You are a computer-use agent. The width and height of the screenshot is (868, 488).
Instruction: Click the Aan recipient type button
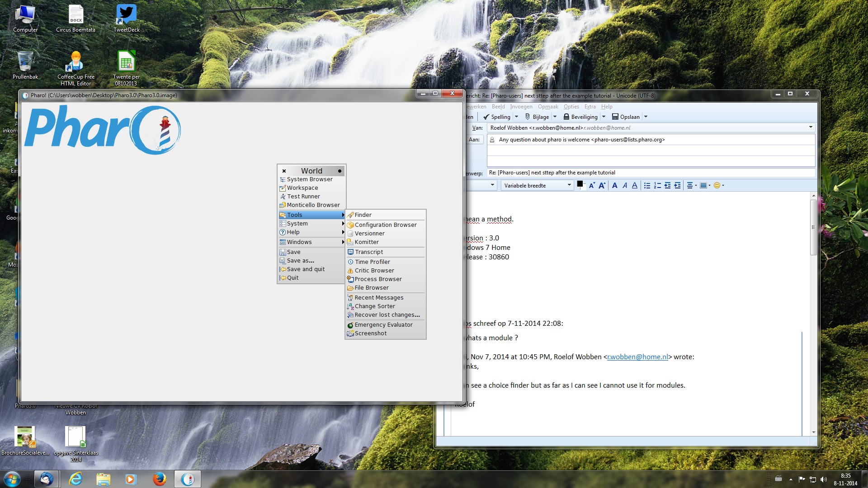(x=474, y=140)
